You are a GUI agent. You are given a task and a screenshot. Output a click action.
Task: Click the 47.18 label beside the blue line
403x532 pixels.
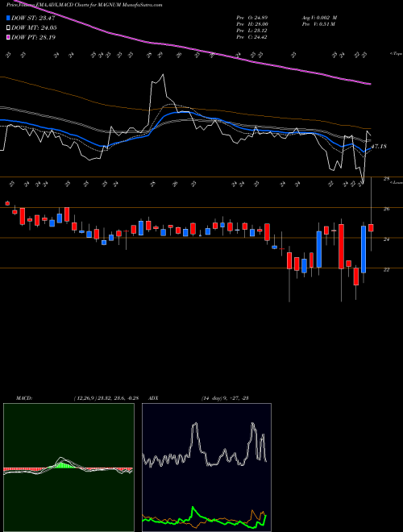380,147
